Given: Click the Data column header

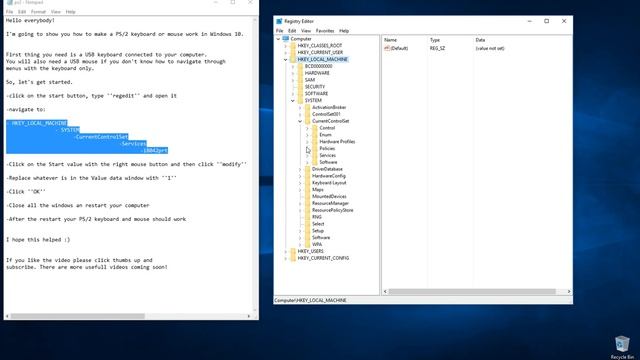Looking at the screenshot, I should click(x=522, y=40).
